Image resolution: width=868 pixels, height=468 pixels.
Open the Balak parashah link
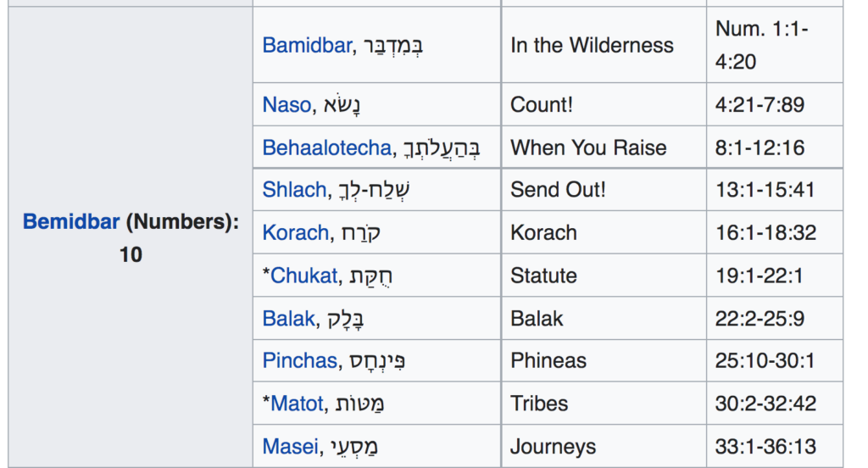pos(287,319)
